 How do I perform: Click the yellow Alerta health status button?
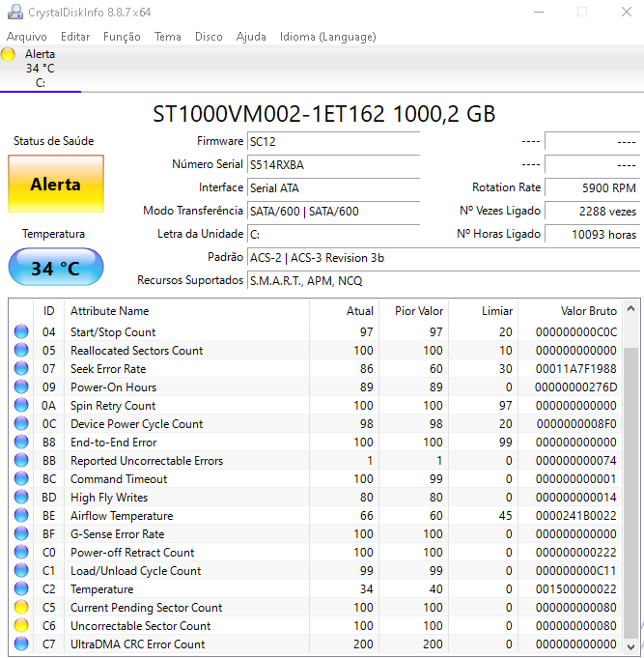56,184
